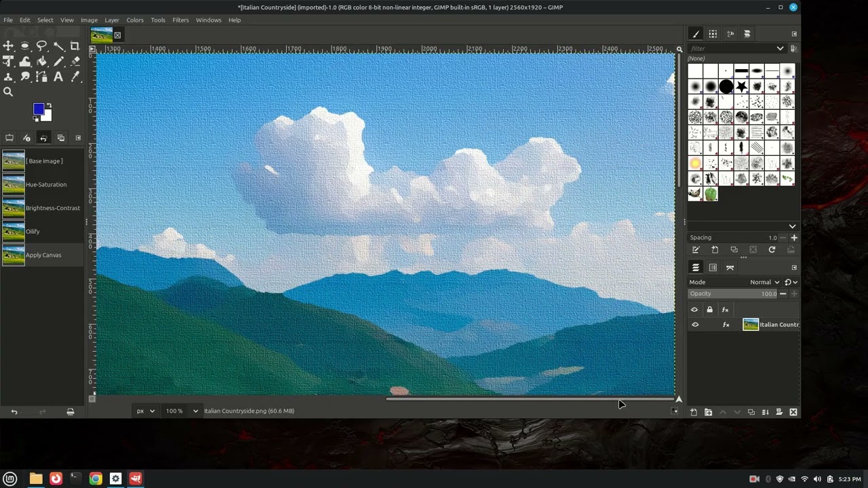Expand the brush tag assign dropdown chevron
This screenshot has height=488, width=868.
[x=792, y=226]
